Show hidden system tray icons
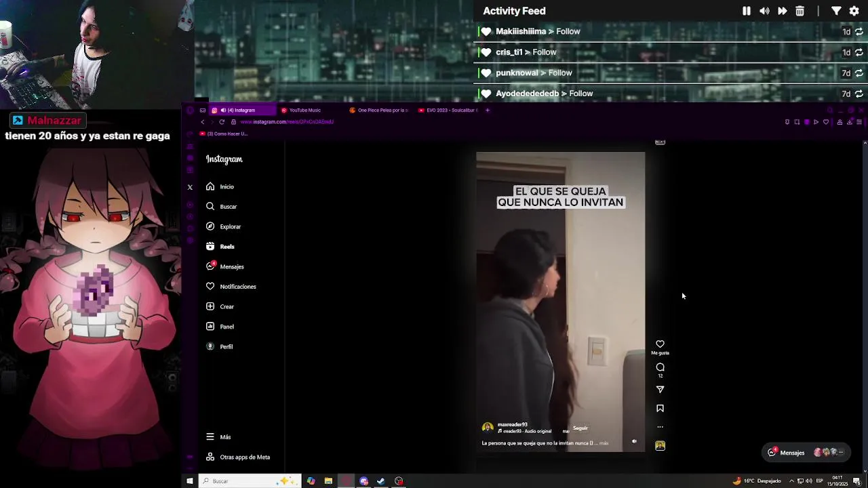This screenshot has width=868, height=488. tap(791, 481)
